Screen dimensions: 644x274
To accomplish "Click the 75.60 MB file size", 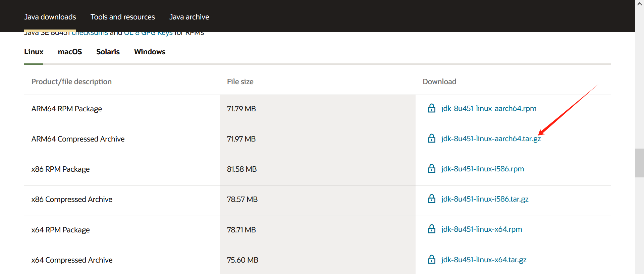I will tap(243, 260).
